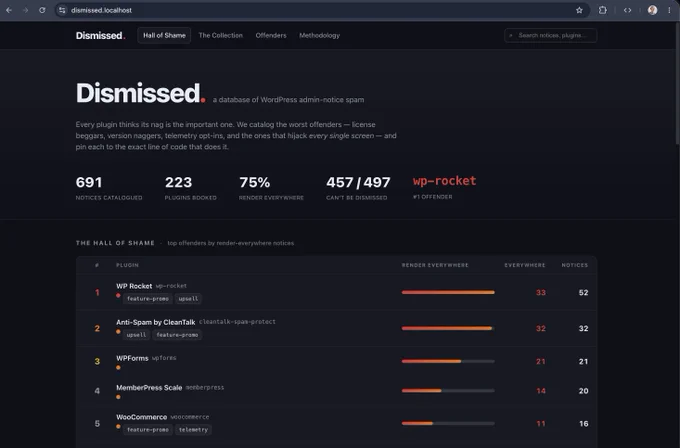Open site information icon in address bar

62,10
